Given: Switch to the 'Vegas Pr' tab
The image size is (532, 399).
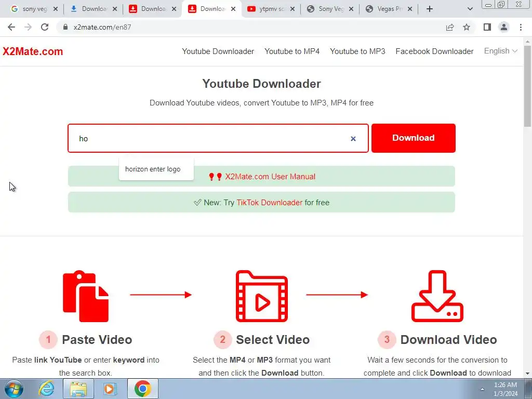Looking at the screenshot, I should coord(389,9).
